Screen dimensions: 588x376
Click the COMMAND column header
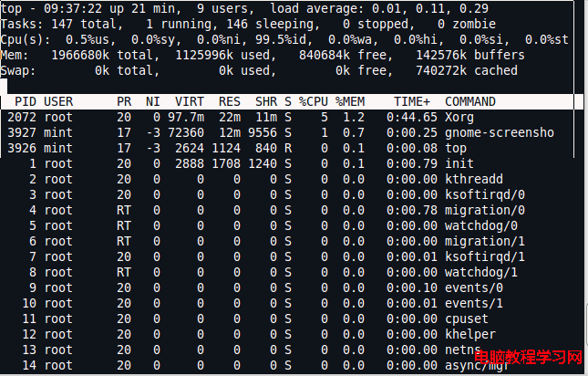click(x=470, y=101)
